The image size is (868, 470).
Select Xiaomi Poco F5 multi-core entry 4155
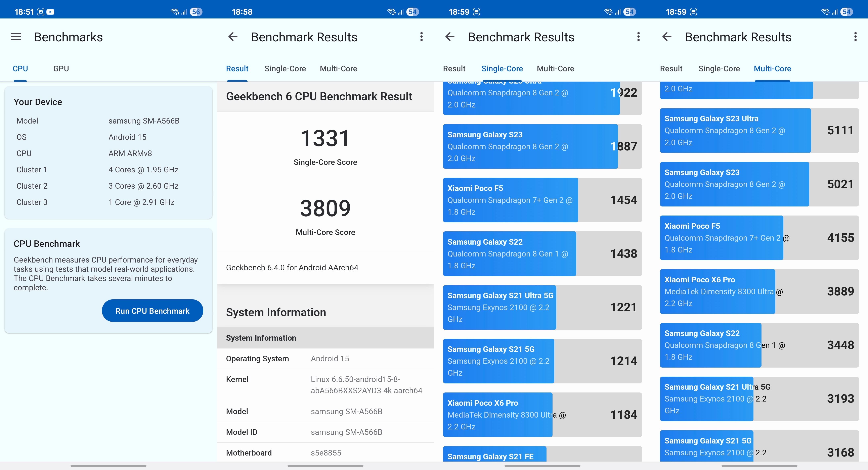(759, 238)
